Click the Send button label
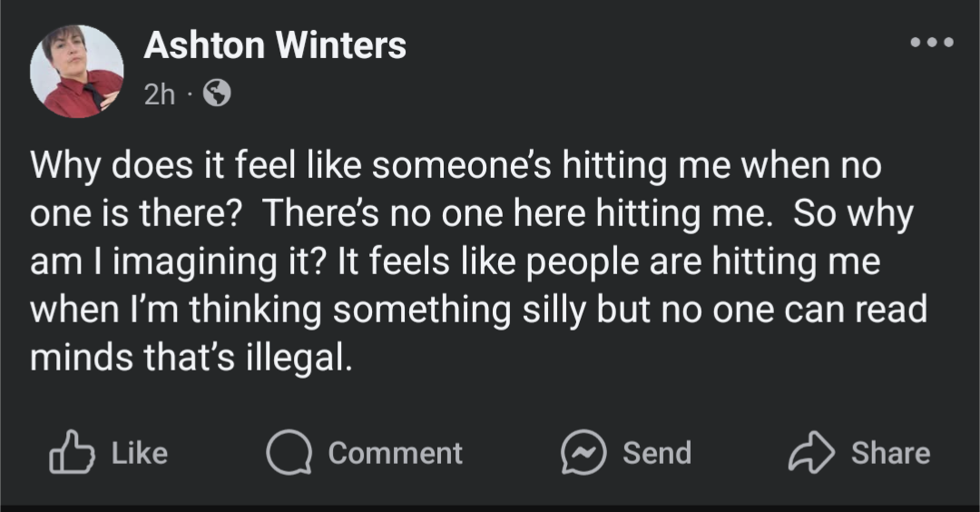This screenshot has width=980, height=512. click(x=657, y=453)
